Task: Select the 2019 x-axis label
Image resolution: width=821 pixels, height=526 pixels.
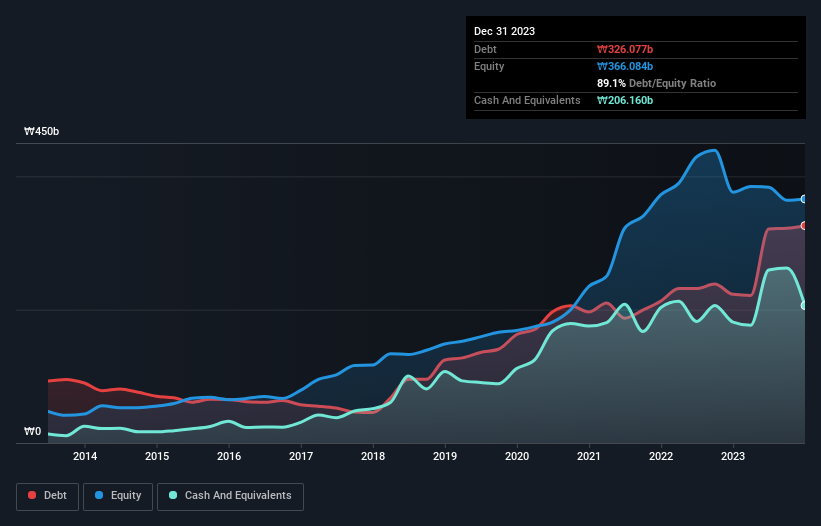Action: pos(445,456)
